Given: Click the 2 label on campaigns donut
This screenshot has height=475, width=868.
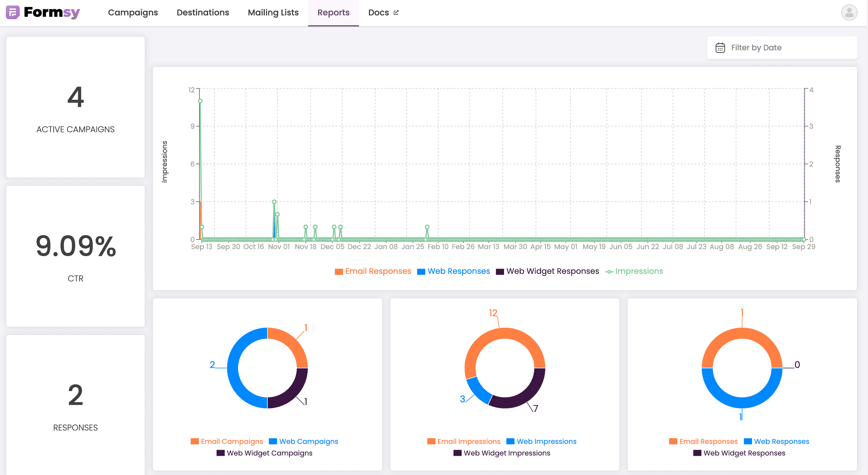Looking at the screenshot, I should coord(212,365).
